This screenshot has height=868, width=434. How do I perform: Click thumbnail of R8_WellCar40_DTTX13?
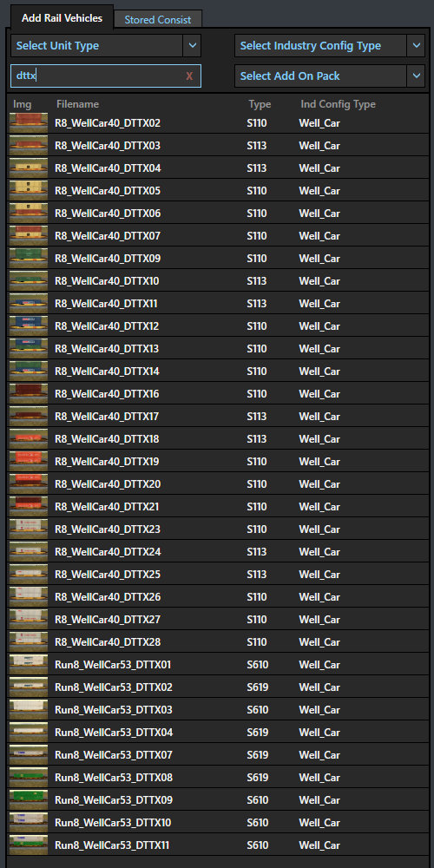click(29, 349)
